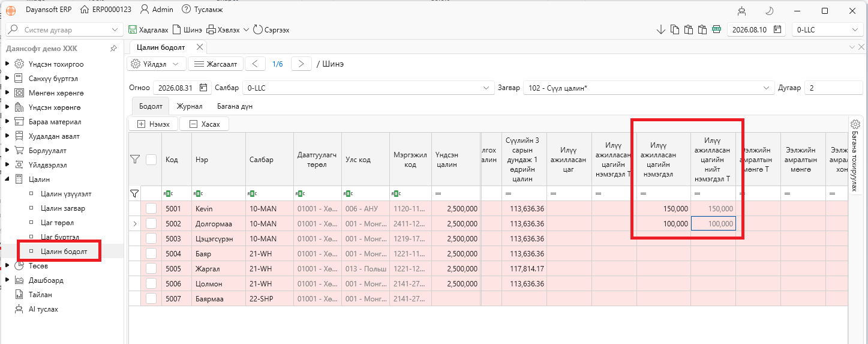868x344 pixels.
Task: Click the Худалдан авалт basket icon
Action: point(19,136)
